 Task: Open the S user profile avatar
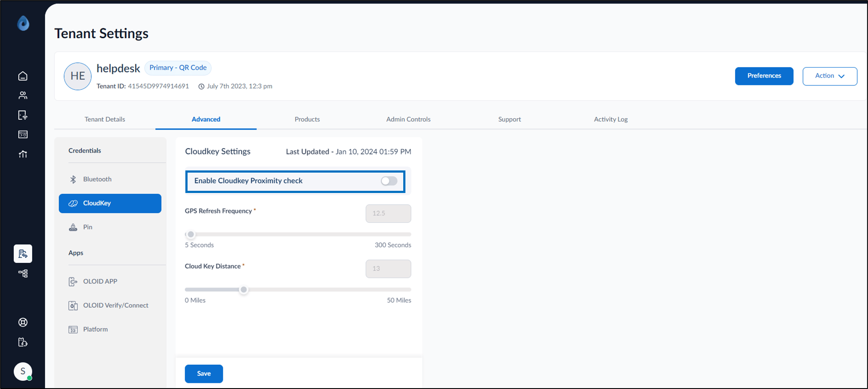(23, 371)
